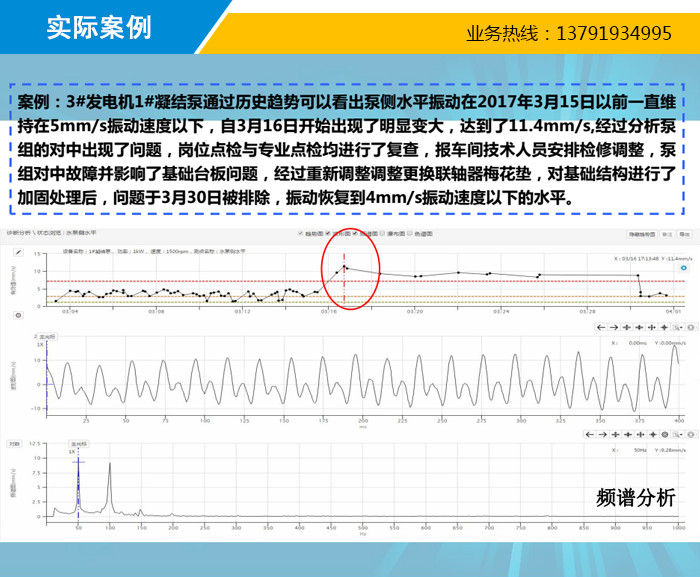The width and height of the screenshot is (700, 577).
Task: Click the pencil icon left of trend chart
Action: (17, 252)
